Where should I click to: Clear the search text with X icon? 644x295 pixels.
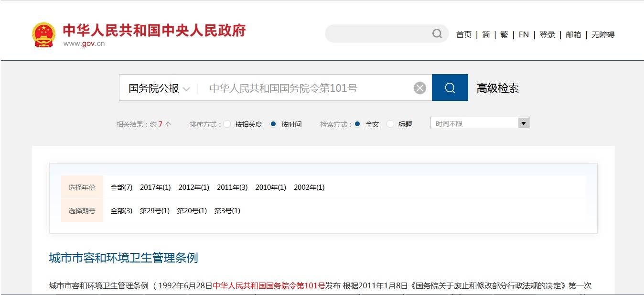(x=419, y=88)
